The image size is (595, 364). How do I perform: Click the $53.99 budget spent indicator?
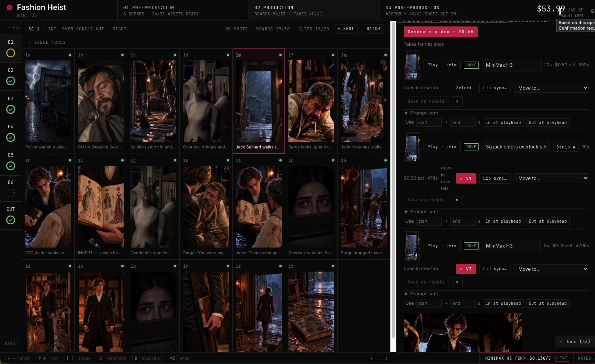[551, 9]
